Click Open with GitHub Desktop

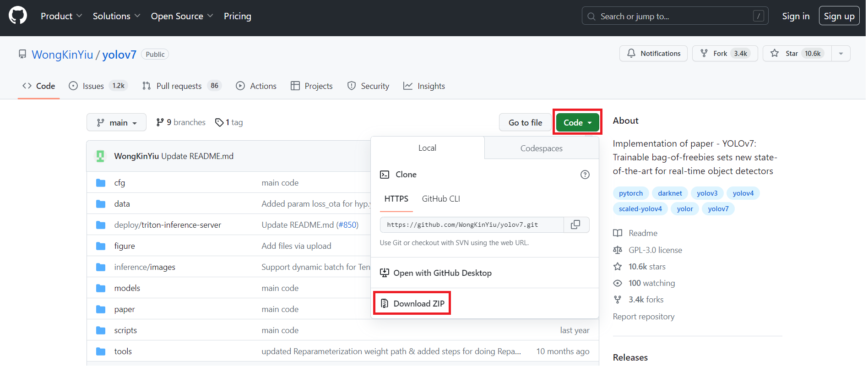(436, 273)
